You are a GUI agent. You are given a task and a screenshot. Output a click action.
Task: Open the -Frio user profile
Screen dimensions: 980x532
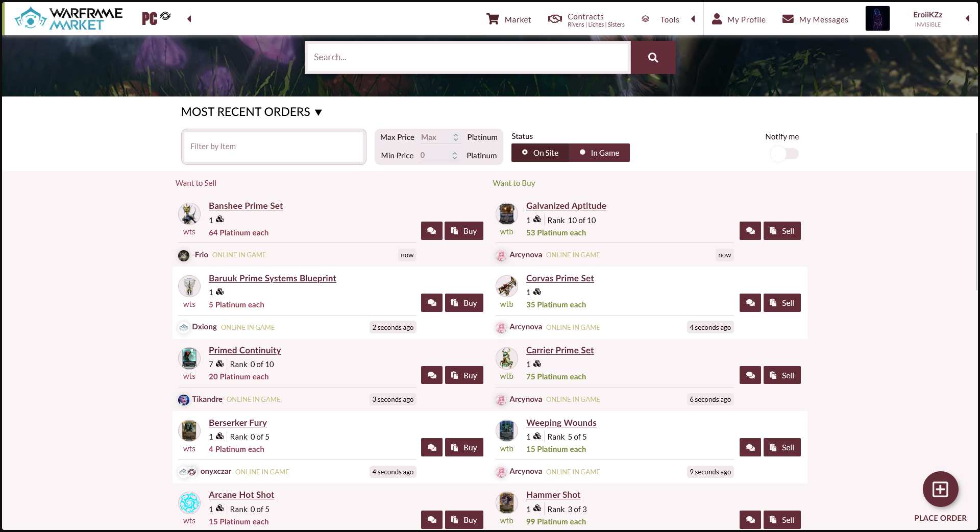click(x=200, y=255)
